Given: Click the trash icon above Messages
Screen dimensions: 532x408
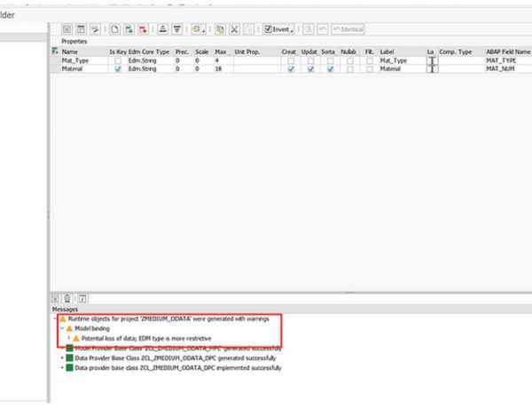Looking at the screenshot, I should pos(67,299).
